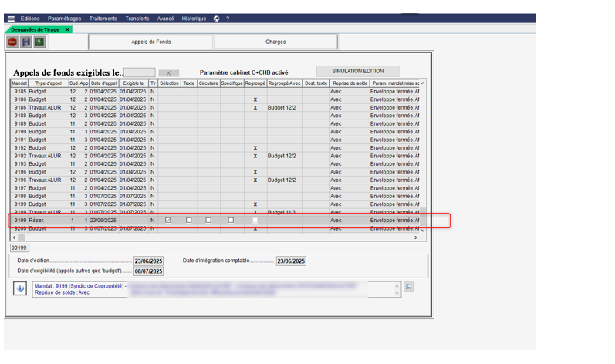Click the globe icon in menu bar
The height and width of the screenshot is (364, 615).
(216, 18)
